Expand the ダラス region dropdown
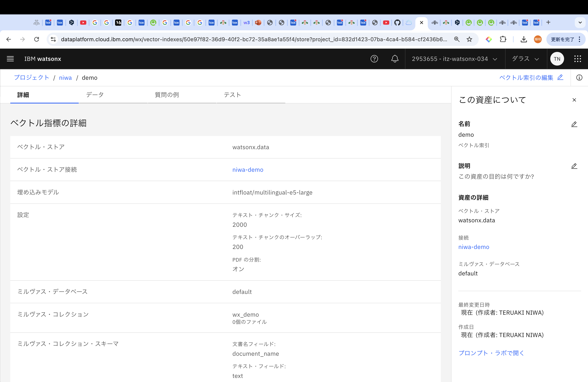 point(525,59)
